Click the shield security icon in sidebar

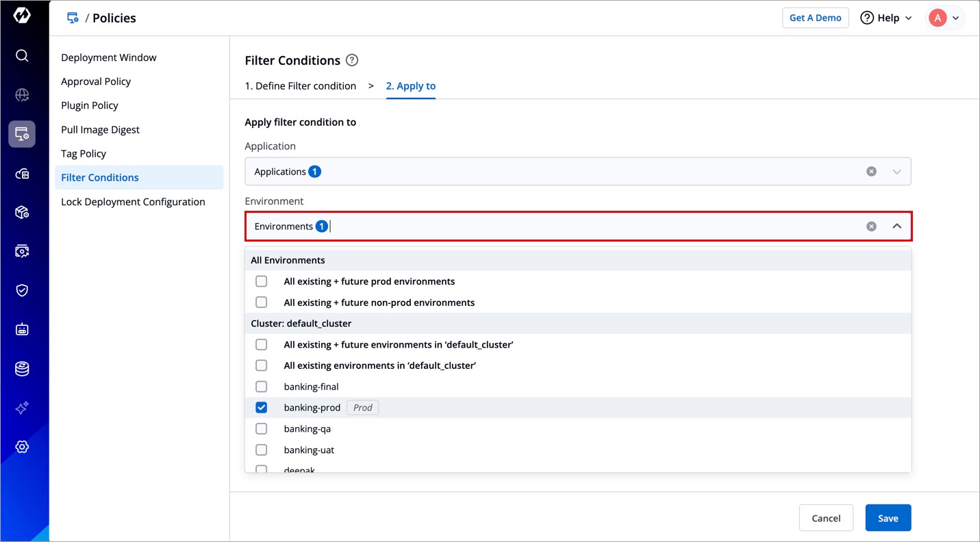click(22, 290)
